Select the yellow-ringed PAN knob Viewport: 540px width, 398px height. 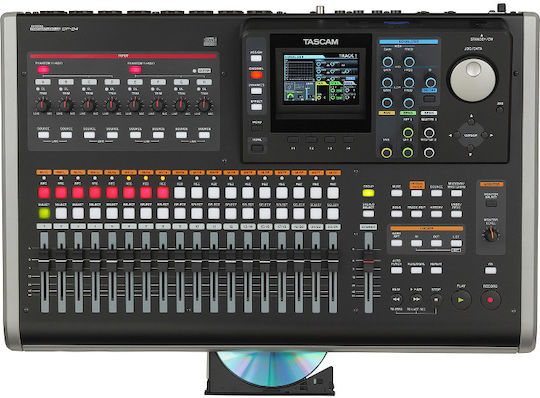tap(386, 153)
